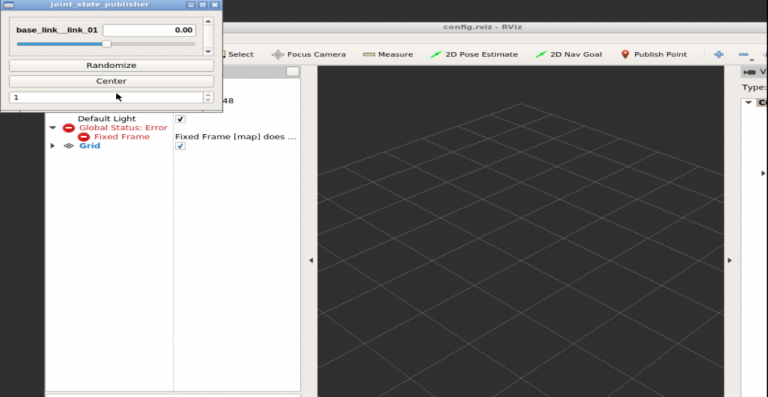Click the Randomize button
This screenshot has height=397, width=768.
tap(111, 65)
